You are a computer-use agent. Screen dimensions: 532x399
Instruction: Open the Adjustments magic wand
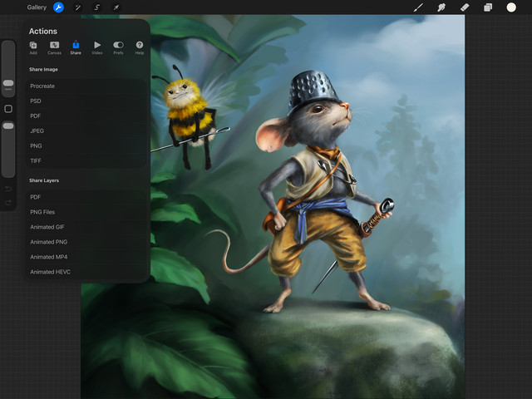(x=77, y=7)
